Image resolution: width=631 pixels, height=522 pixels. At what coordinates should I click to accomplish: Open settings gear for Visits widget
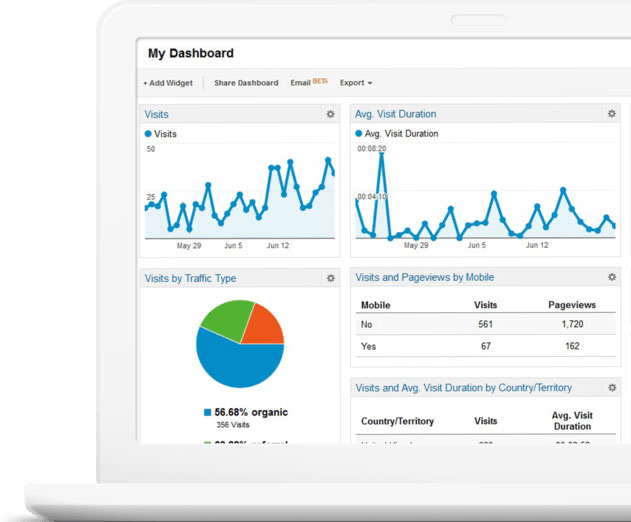point(330,114)
